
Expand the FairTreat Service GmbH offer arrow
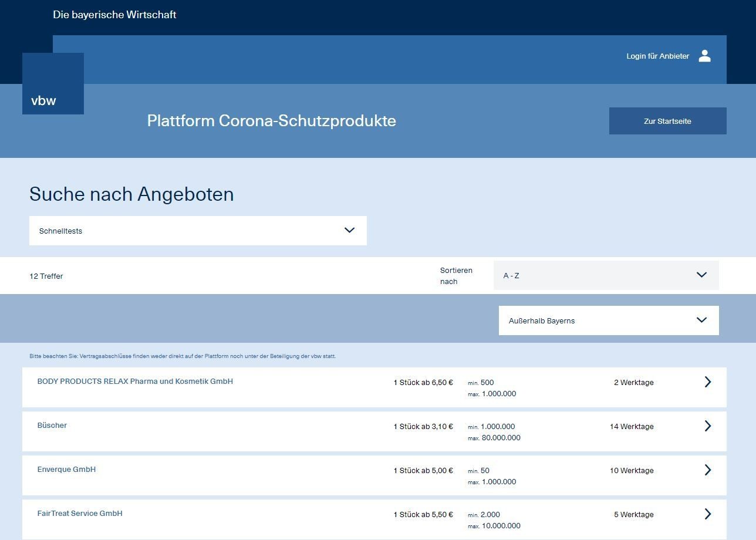coord(707,514)
